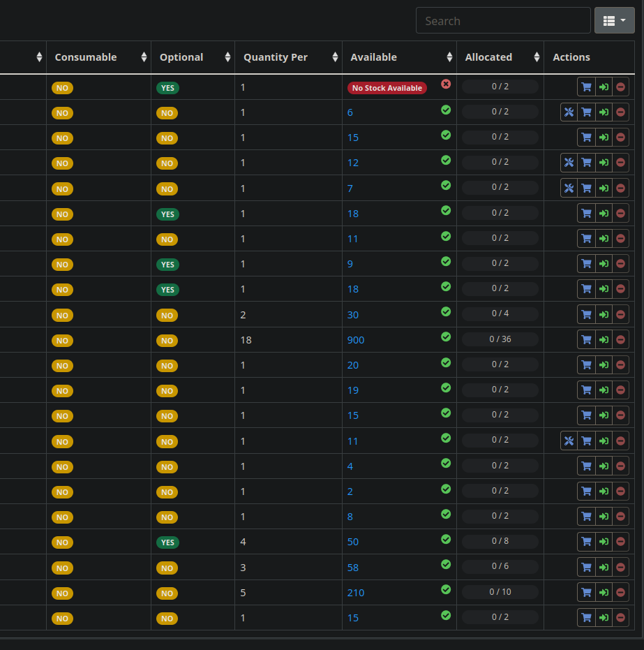644x650 pixels.
Task: Click the shopping cart icon for the 900-available row
Action: click(x=586, y=339)
